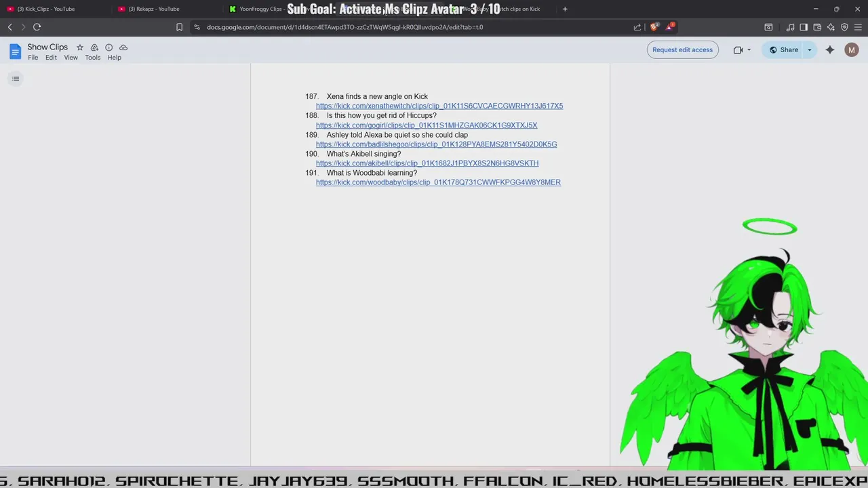Go forward in the browser
Viewport: 868px width, 488px height.
pos(23,27)
